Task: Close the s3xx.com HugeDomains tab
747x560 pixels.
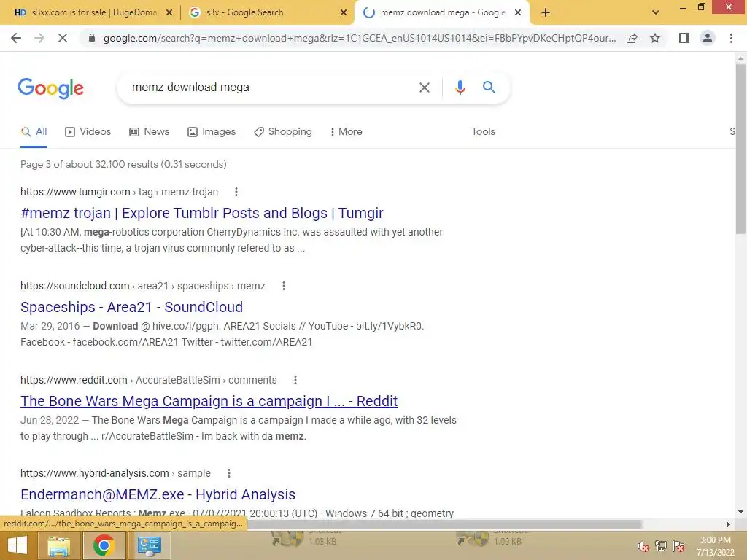Action: click(169, 13)
